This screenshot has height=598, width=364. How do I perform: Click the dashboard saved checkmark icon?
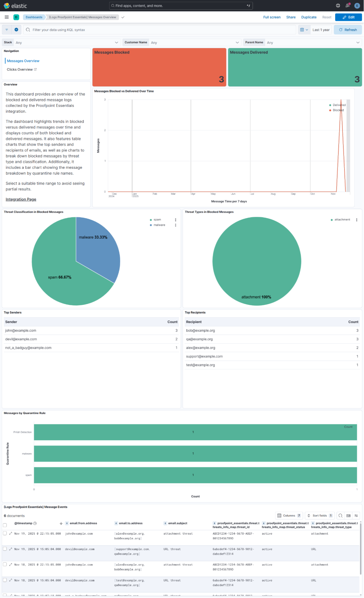[x=123, y=17]
